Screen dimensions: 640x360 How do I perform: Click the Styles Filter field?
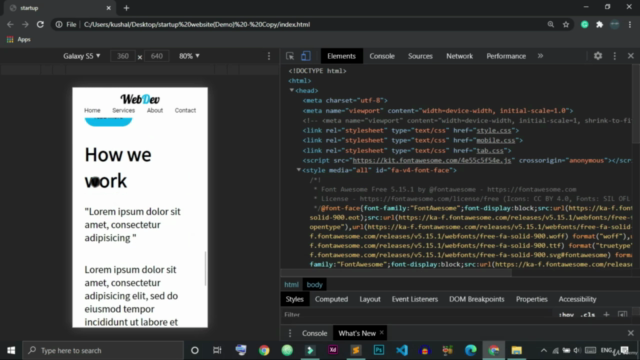[x=416, y=315]
